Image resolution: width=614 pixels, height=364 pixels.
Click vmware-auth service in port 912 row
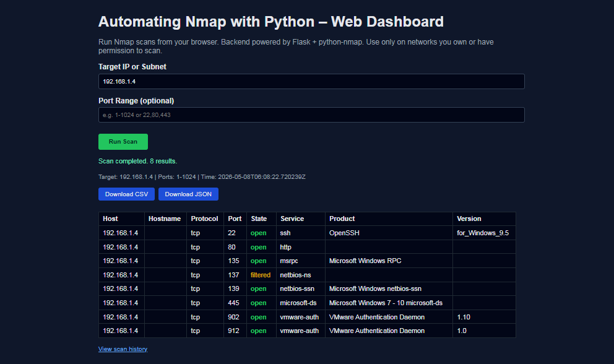300,331
